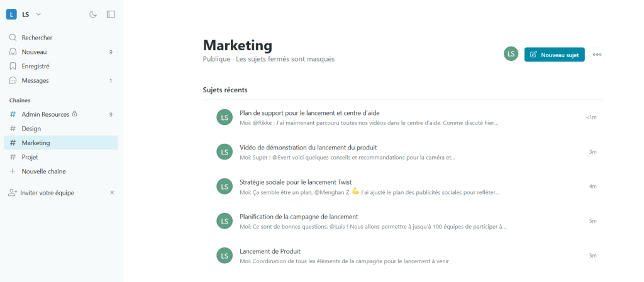Open the Projet channel

pos(30,157)
